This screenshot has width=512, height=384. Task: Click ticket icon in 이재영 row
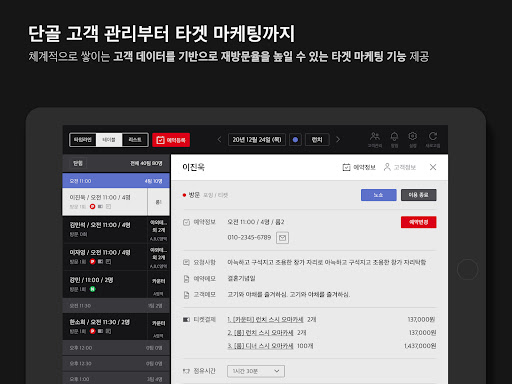(100, 262)
